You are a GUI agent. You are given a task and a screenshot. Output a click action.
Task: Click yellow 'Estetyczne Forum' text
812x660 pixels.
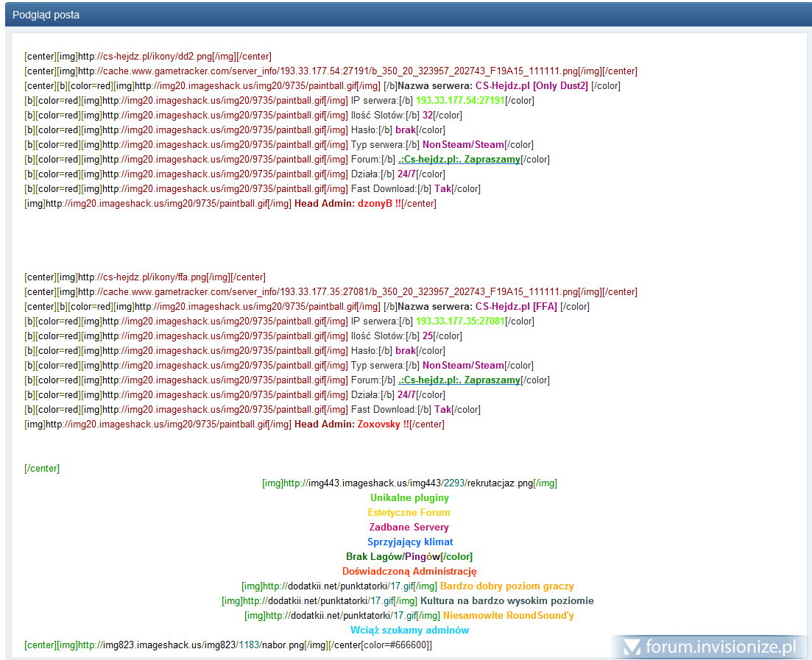[409, 513]
